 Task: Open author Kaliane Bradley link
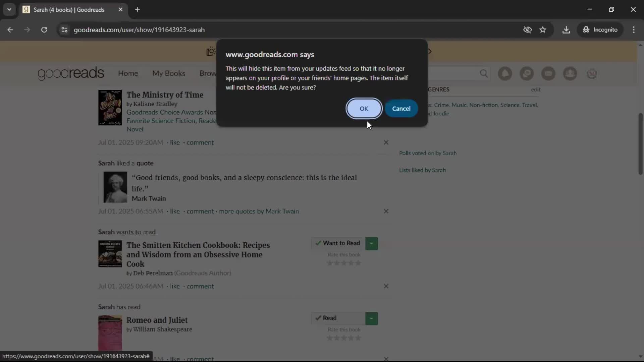(x=155, y=104)
